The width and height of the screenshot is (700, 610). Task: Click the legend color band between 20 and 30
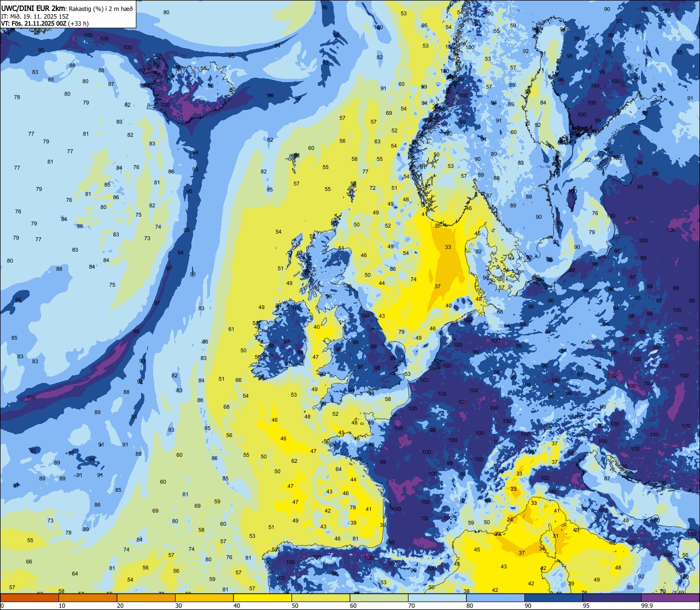point(146,597)
